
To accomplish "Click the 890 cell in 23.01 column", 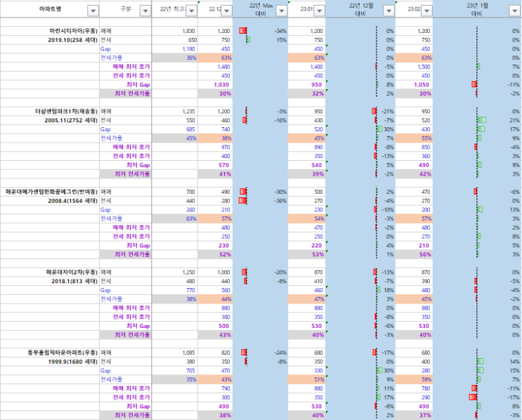I will (x=306, y=147).
